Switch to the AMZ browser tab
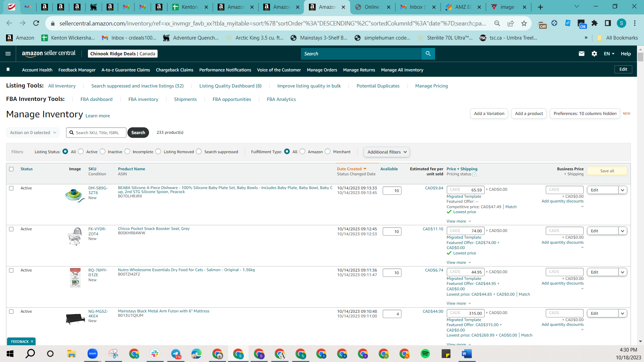The image size is (644, 362). 463,7
